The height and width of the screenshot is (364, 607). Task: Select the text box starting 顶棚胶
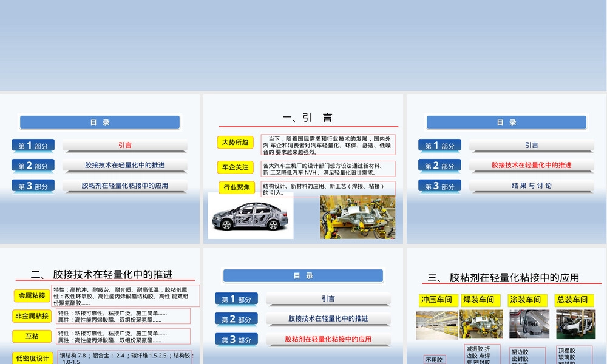point(574,355)
